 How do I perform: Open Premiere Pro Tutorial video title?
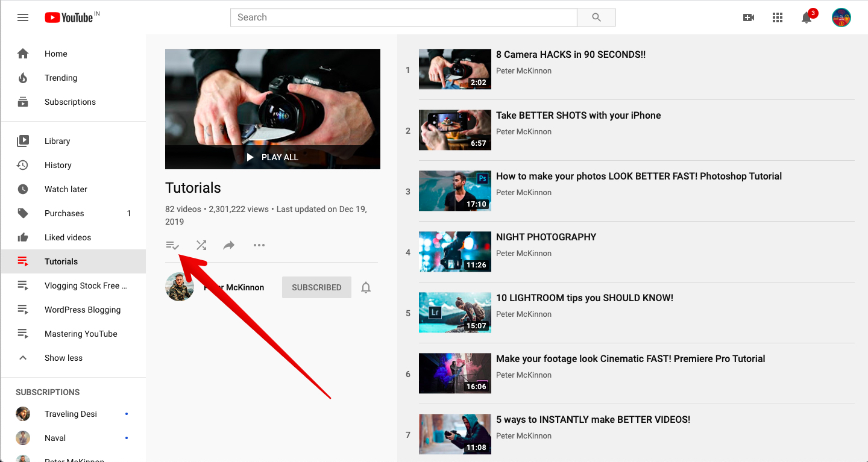tap(631, 358)
